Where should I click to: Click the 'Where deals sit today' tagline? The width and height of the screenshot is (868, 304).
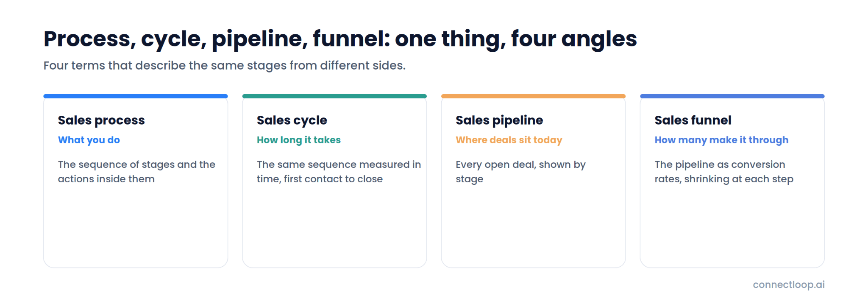click(x=509, y=140)
